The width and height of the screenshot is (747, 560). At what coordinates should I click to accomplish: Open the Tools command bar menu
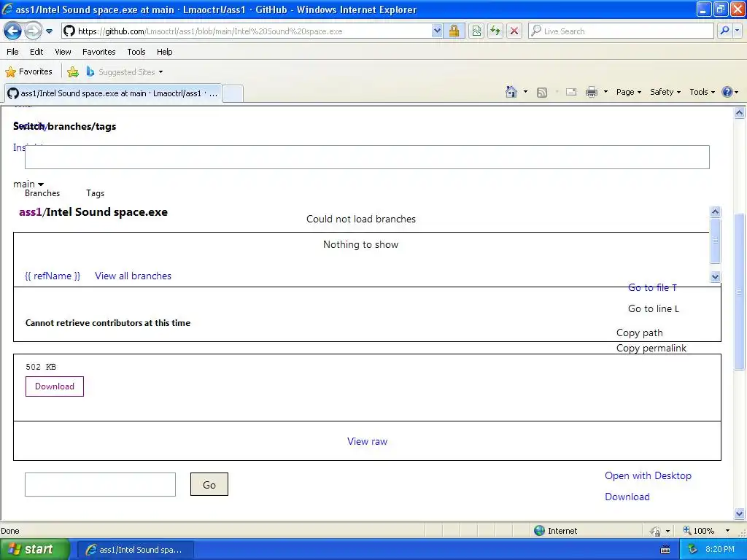tap(702, 92)
